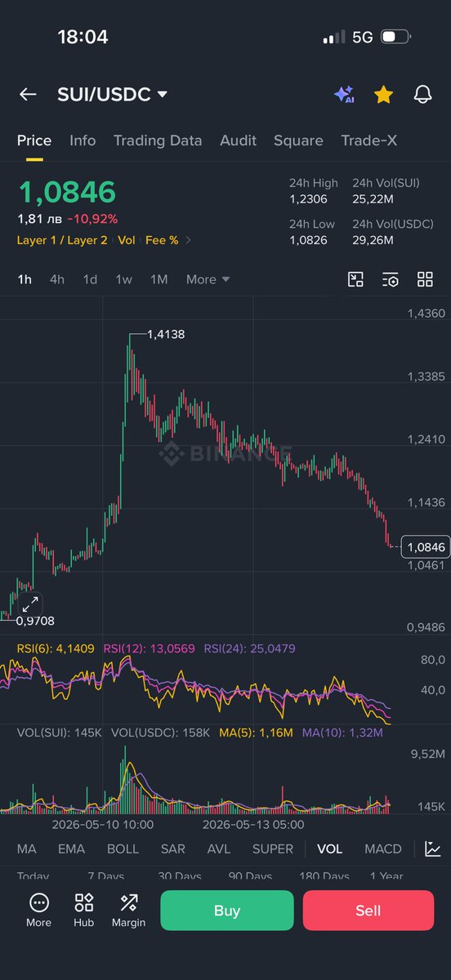
Task: Tap the 24h Low value 1,0826
Action: [x=307, y=240]
